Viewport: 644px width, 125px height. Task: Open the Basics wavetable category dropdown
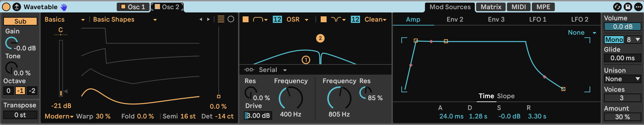(65, 20)
